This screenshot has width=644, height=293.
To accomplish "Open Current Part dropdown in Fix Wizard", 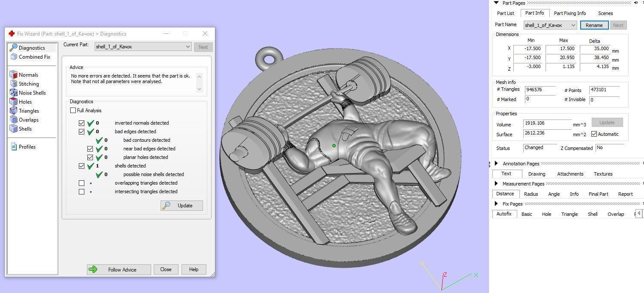I will [143, 47].
